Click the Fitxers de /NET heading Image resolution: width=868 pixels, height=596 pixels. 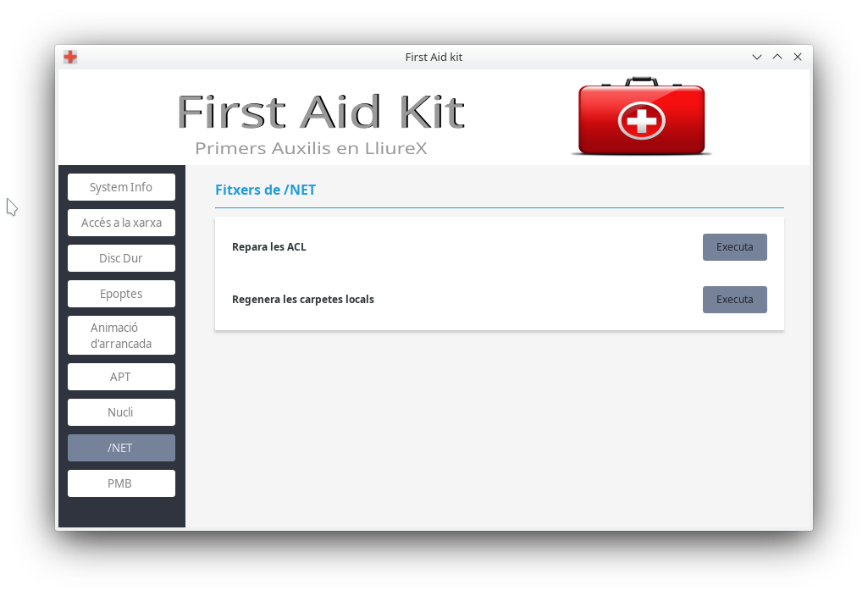click(265, 190)
